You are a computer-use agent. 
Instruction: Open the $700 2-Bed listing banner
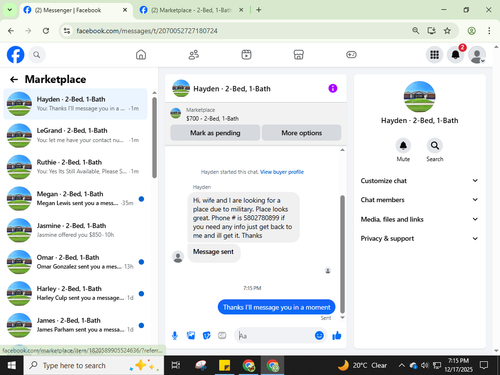(256, 114)
